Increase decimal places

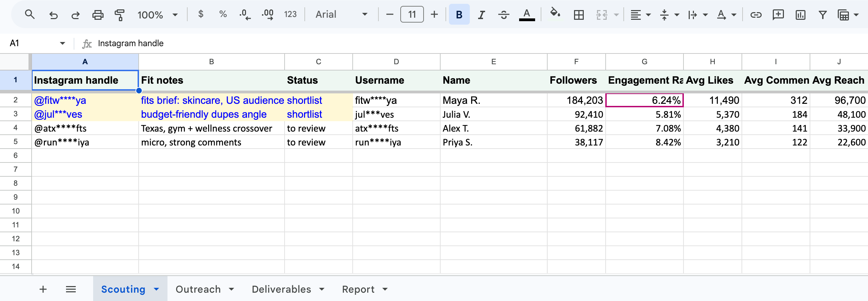(x=268, y=15)
